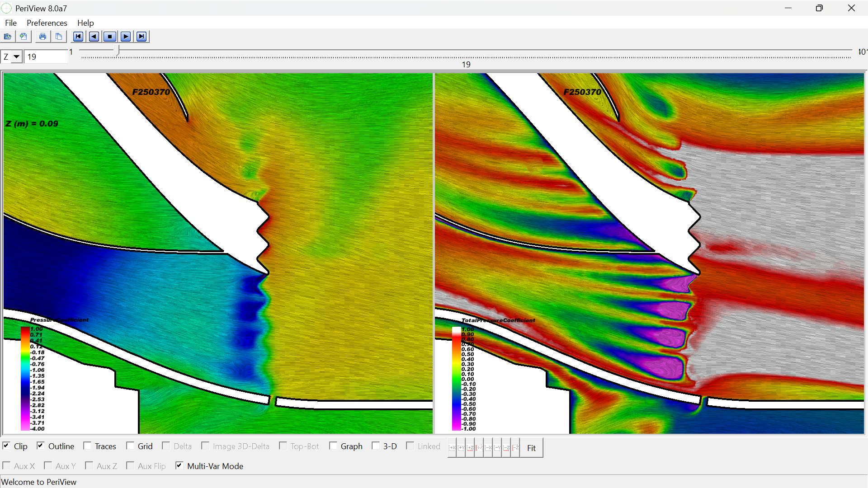Image resolution: width=868 pixels, height=488 pixels.
Task: Uncheck the Clip checkbox
Action: (x=6, y=446)
